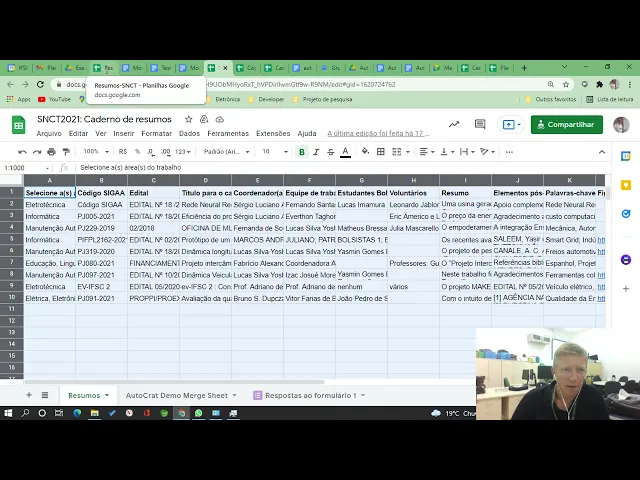Image resolution: width=640 pixels, height=480 pixels.
Task: Open the comment history
Action: click(x=480, y=124)
